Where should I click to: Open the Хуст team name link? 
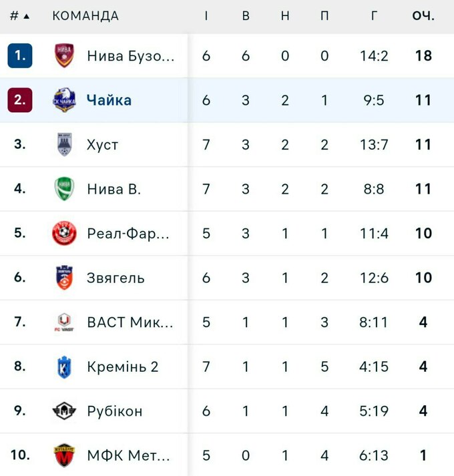point(102,144)
